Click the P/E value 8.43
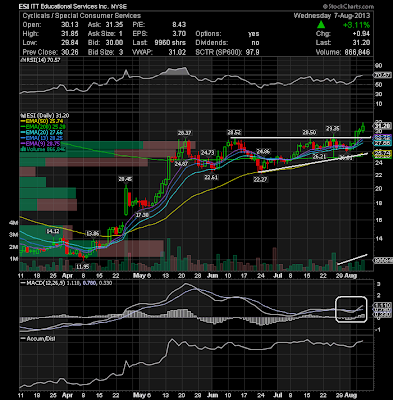Viewport: 393px width, 400px height. [179, 25]
